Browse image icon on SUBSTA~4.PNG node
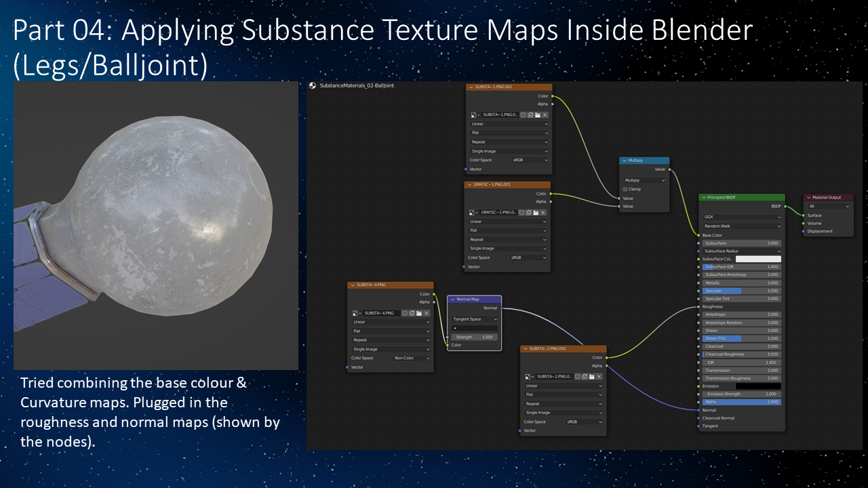The height and width of the screenshot is (488, 868). (357, 313)
